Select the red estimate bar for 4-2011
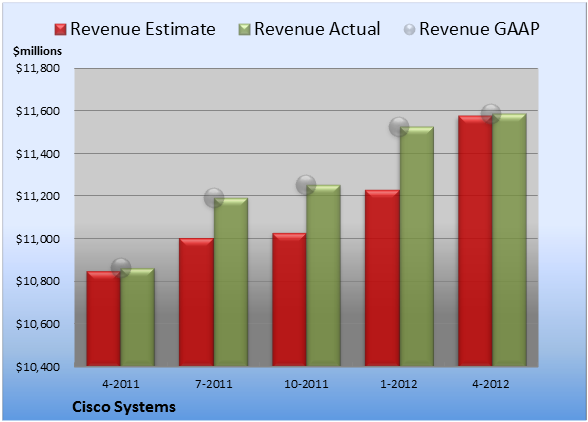588x422 pixels. click(104, 319)
